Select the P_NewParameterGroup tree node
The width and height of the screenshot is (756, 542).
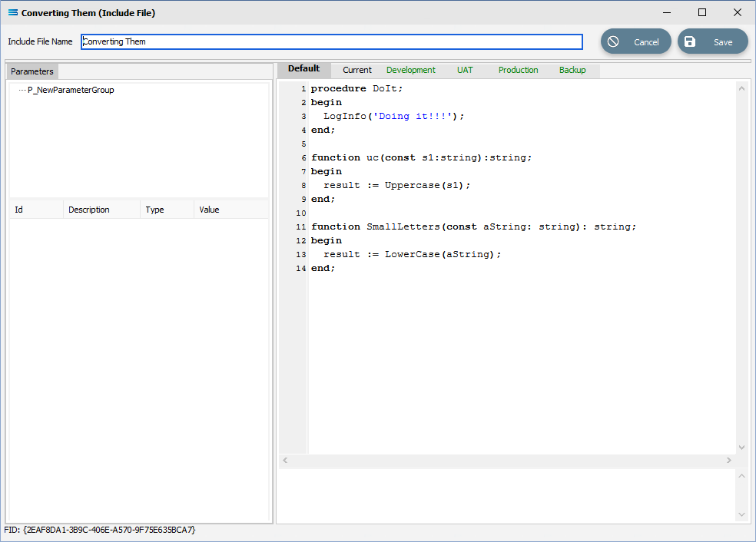(x=71, y=90)
